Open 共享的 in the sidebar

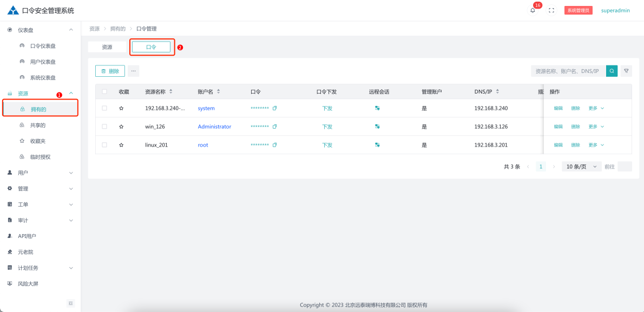click(38, 125)
